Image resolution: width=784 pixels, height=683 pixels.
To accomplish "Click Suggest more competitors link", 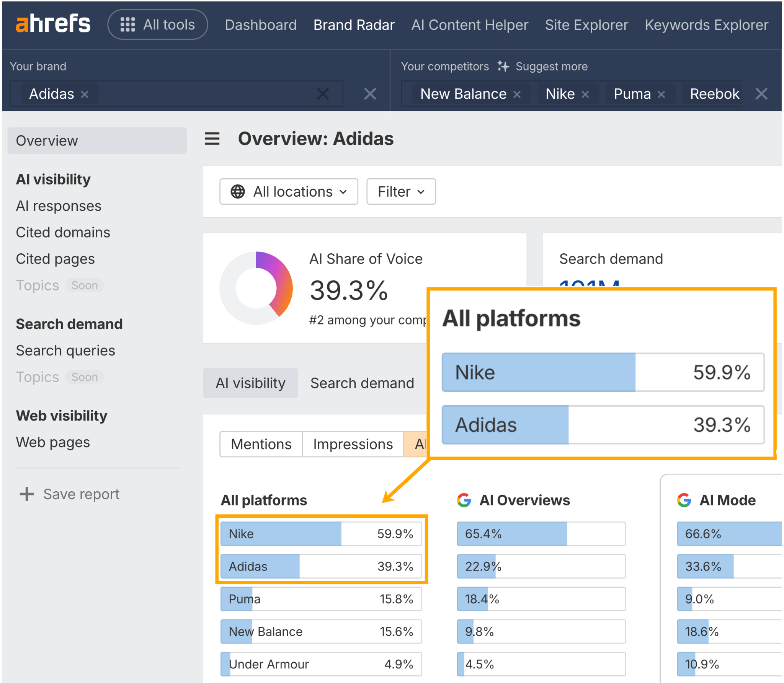I will point(551,66).
